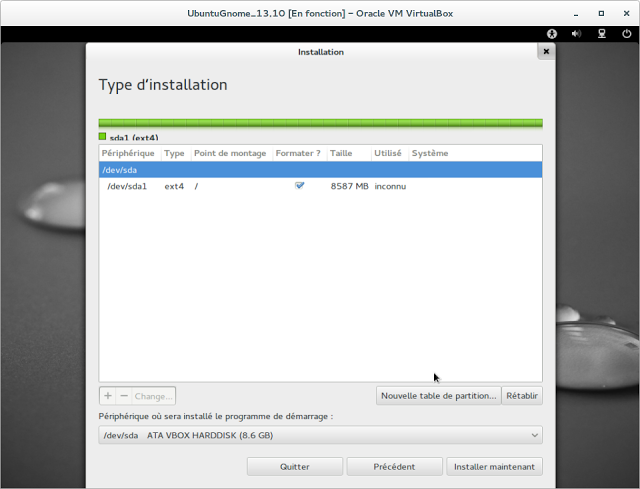Sort by Formater ? column header
Viewport: 640px width, 489px height.
click(x=298, y=153)
